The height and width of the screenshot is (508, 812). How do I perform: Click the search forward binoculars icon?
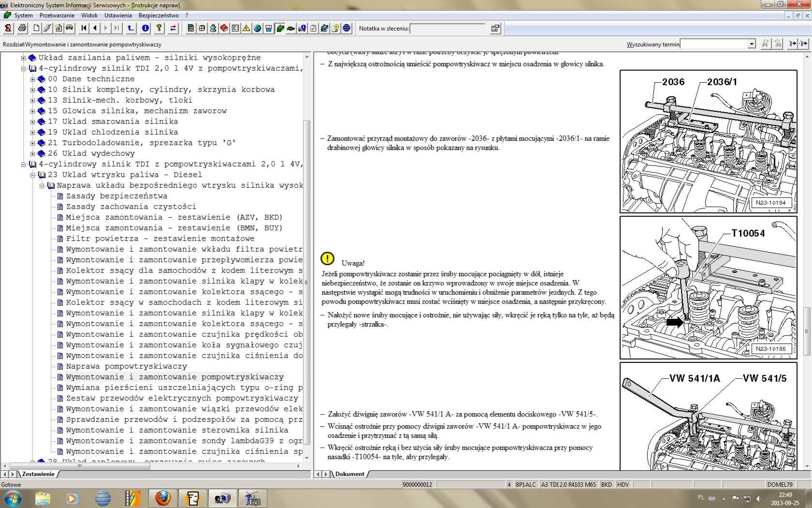pos(765,44)
